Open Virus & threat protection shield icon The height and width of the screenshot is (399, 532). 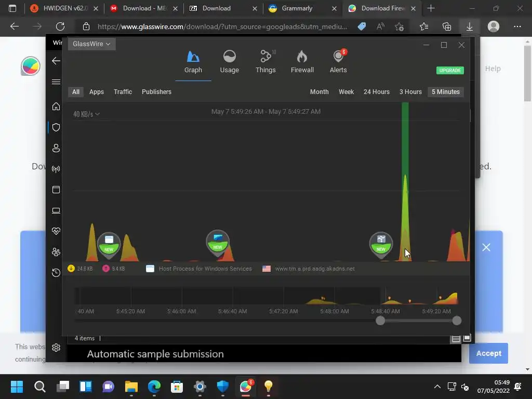[x=56, y=127]
